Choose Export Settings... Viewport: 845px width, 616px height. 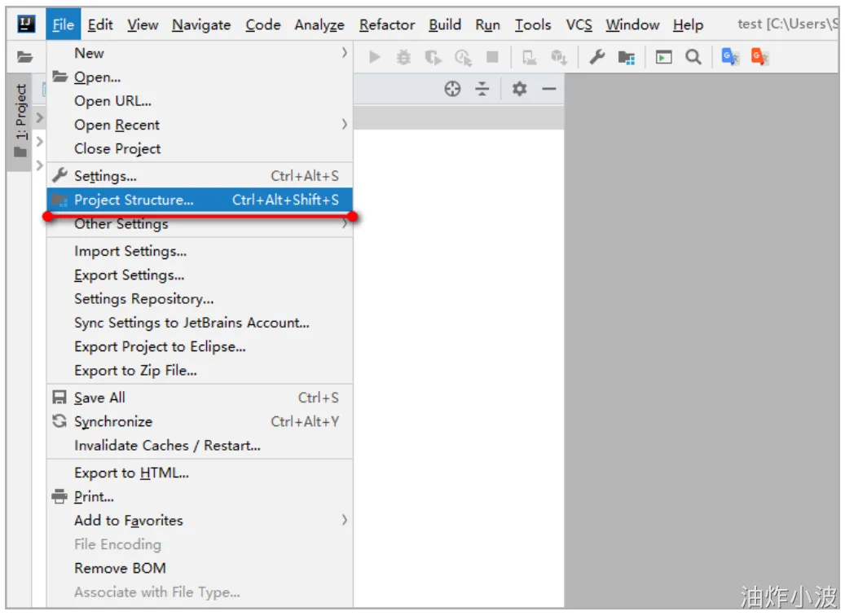[200, 275]
